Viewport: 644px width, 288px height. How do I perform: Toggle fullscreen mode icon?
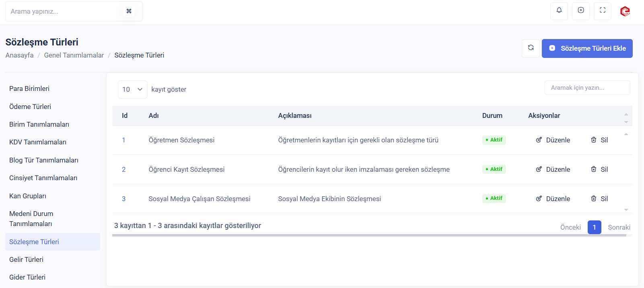coord(602,11)
